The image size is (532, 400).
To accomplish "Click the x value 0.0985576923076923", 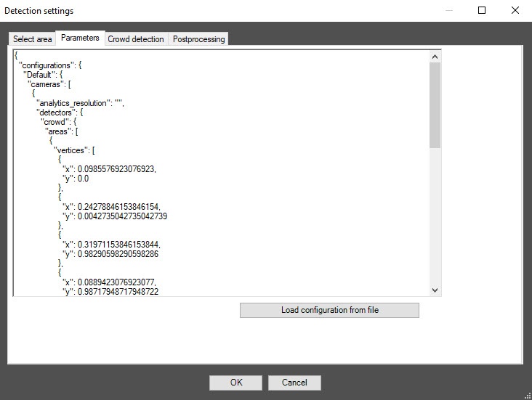I will click(117, 169).
